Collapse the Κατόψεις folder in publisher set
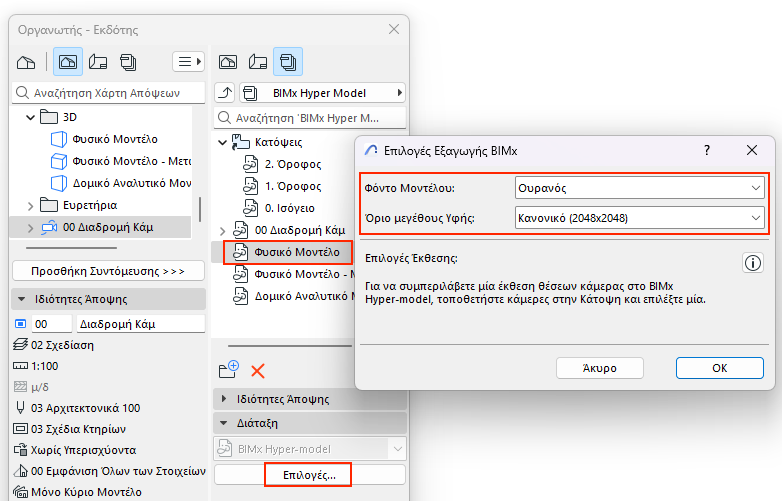 222,143
